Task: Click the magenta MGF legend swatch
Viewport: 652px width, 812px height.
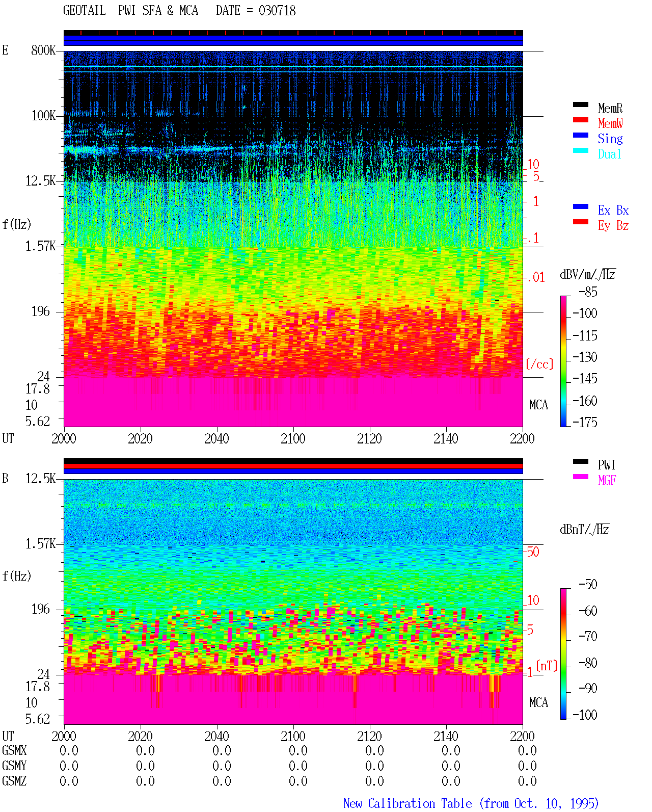Action: [x=581, y=477]
